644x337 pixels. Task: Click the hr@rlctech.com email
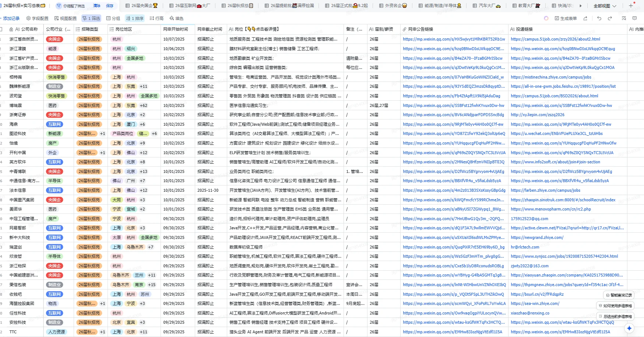[525, 247]
